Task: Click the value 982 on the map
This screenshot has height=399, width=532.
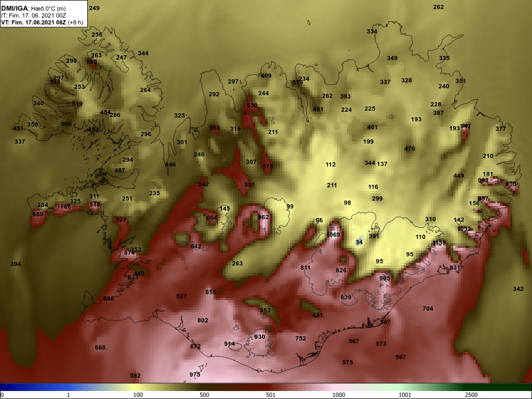Action: click(483, 180)
